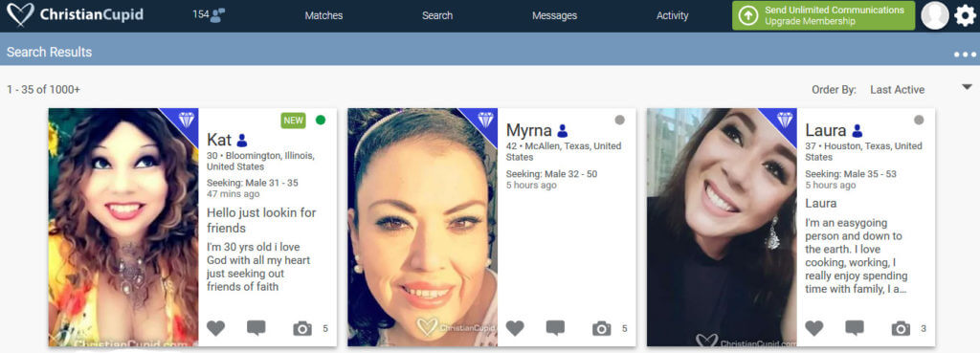Message Myrna using the speech bubble
The image size is (980, 353).
point(556,328)
